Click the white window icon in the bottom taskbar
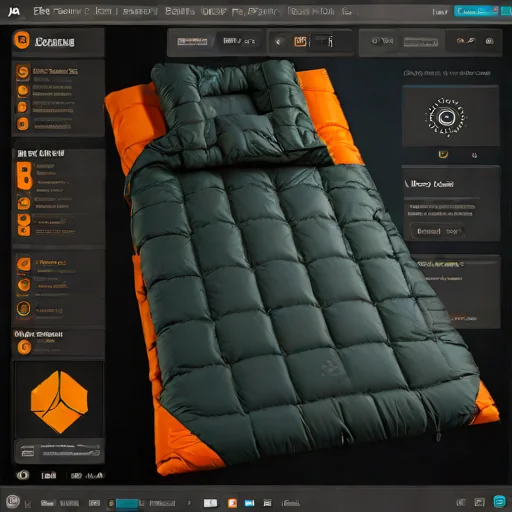 pos(210,503)
